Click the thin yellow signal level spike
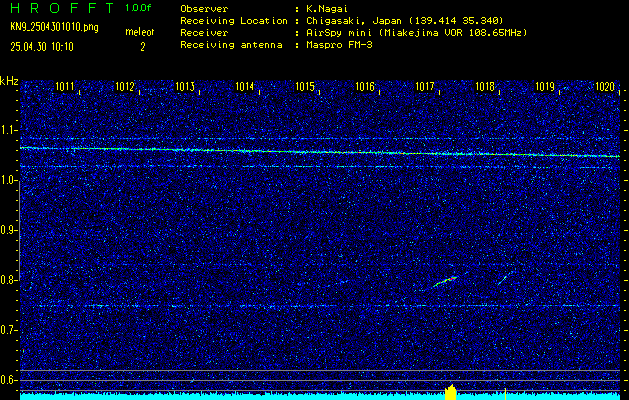The width and height of the screenshot is (629, 400). tap(505, 394)
